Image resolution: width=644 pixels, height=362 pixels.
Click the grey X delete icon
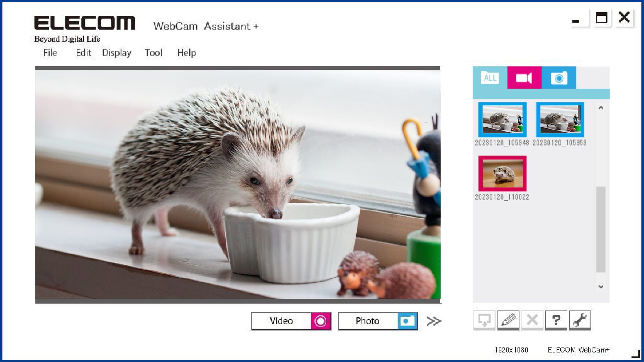(x=532, y=320)
